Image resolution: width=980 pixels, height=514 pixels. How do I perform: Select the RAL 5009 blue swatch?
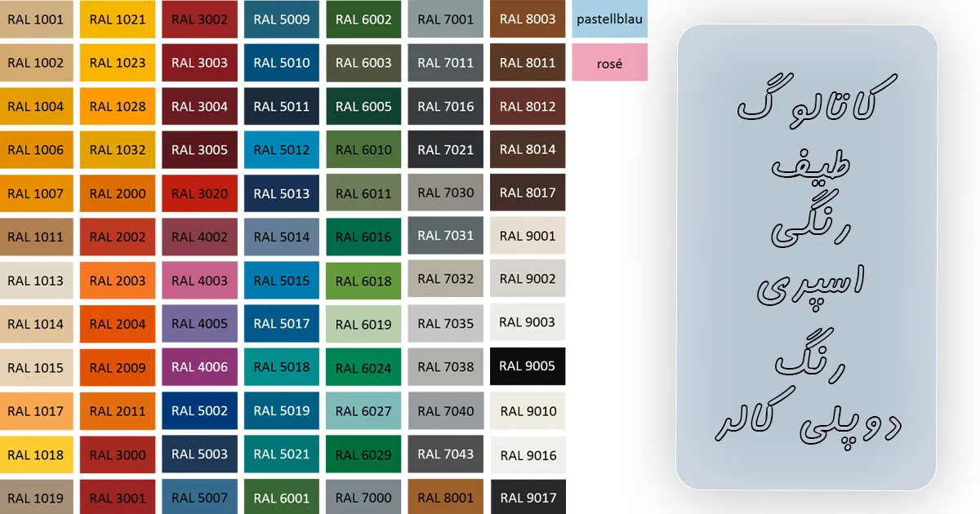[x=282, y=20]
